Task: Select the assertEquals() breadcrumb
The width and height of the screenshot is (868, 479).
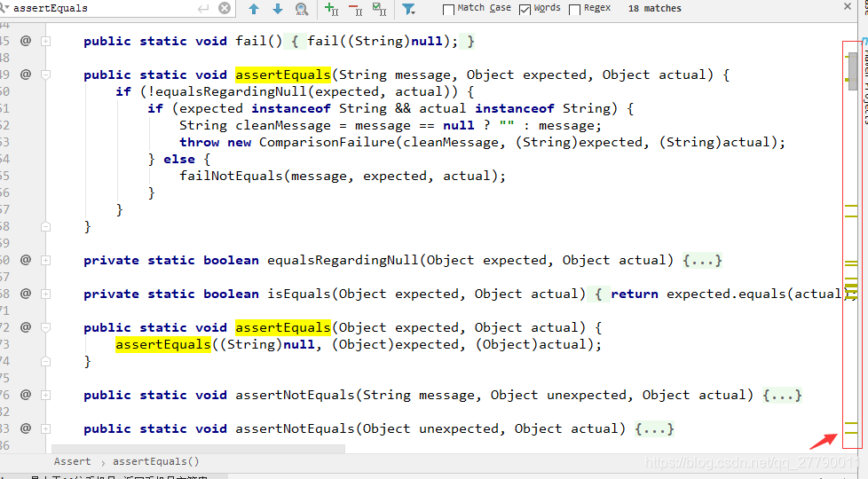Action: pos(155,461)
